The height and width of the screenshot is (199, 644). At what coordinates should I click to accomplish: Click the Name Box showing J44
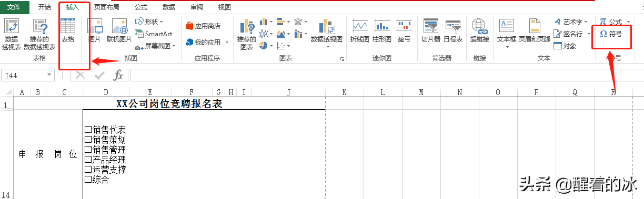click(24, 76)
